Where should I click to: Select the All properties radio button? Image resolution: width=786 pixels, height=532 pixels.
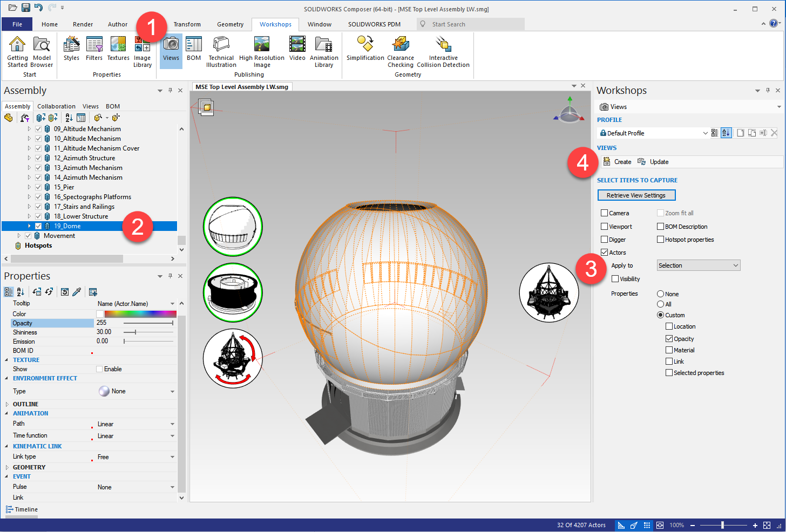tap(660, 304)
